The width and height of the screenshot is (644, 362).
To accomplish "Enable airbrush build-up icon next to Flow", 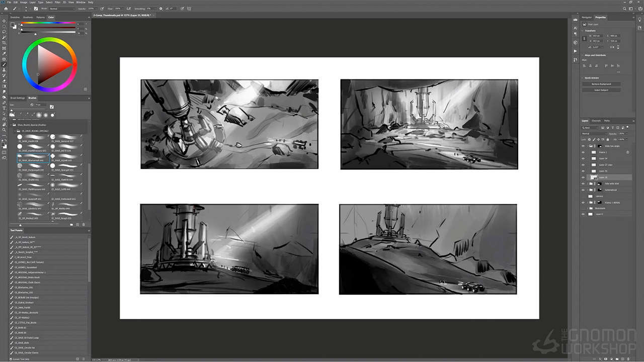I will pos(129,9).
